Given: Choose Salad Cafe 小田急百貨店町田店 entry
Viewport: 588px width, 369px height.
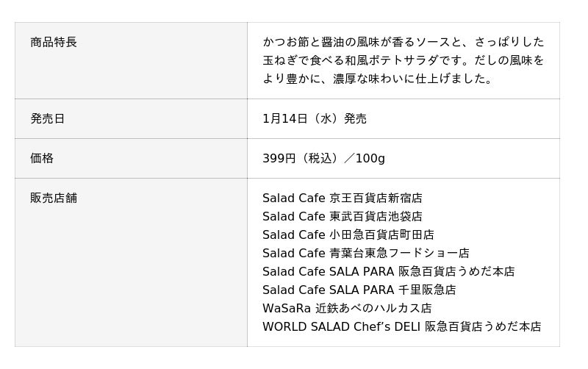Looking at the screenshot, I should (x=348, y=235).
